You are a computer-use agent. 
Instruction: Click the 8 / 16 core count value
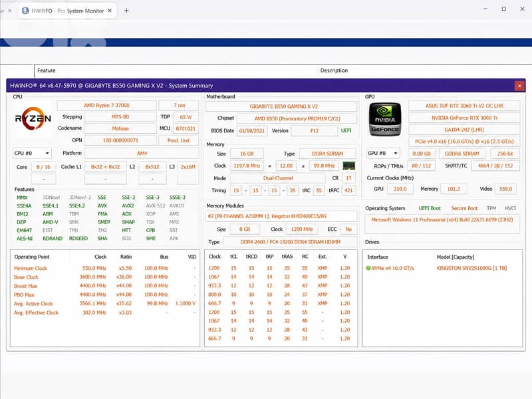[x=43, y=167]
